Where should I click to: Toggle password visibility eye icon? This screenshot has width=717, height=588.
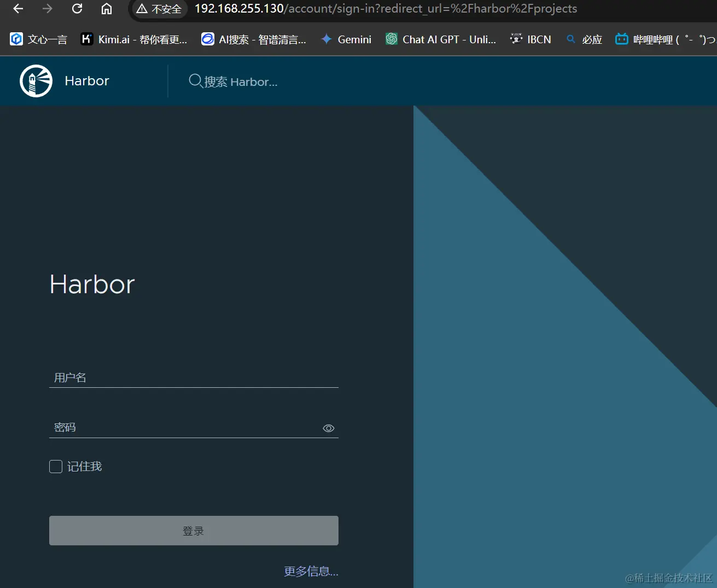click(329, 428)
